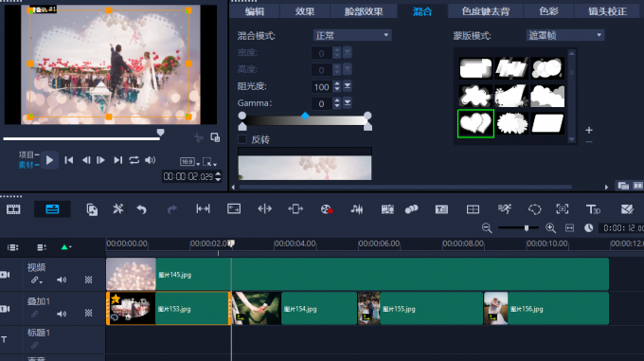This screenshot has width=644, height=361.
Task: Select 素材 clip preview mode
Action: pyautogui.click(x=27, y=165)
